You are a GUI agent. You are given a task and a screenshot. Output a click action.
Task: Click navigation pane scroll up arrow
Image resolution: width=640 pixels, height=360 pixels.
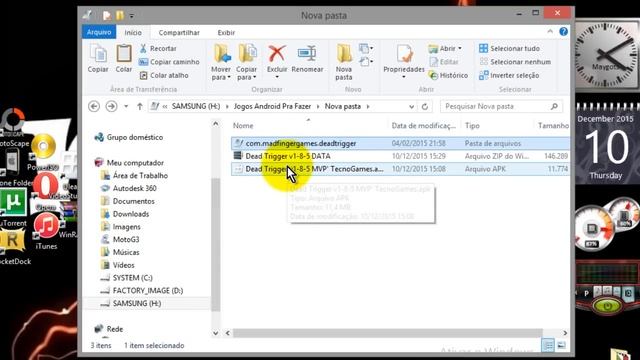[x=216, y=124]
